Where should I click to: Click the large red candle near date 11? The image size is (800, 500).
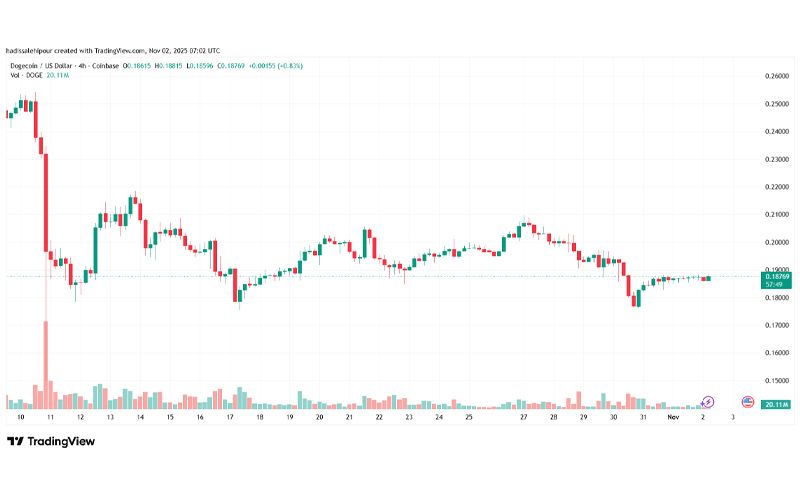(x=45, y=202)
